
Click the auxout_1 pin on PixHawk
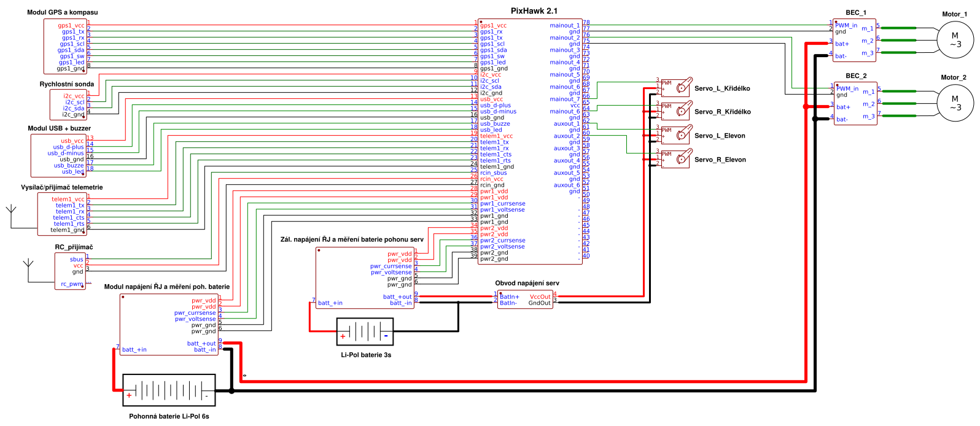click(567, 124)
